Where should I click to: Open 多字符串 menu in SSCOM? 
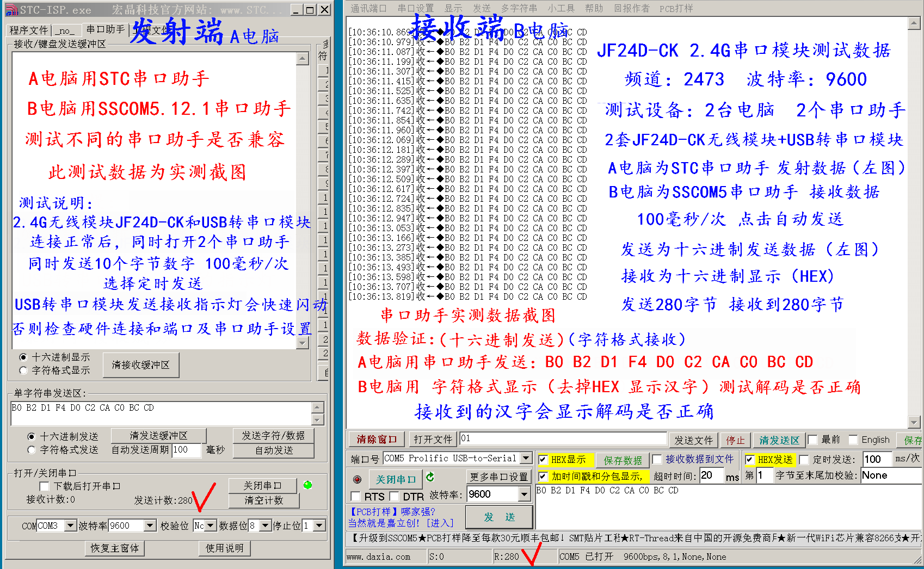coord(519,9)
